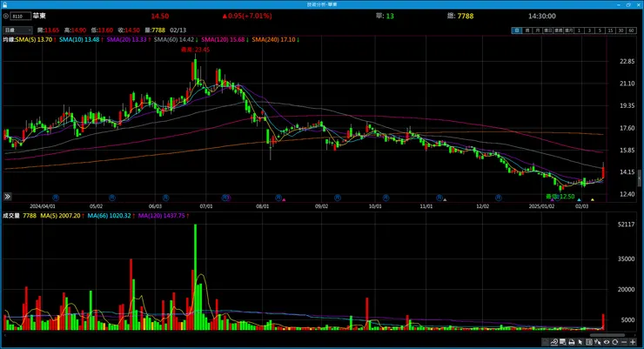Click the lock icon in title bar
The image size is (644, 349).
pos(5,4)
